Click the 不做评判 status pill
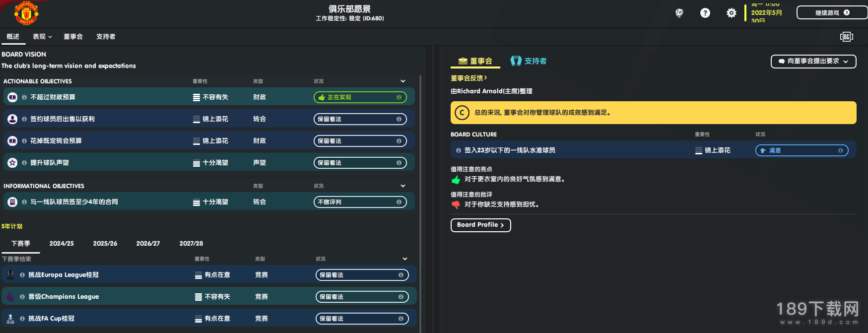The height and width of the screenshot is (333, 868). [360, 202]
